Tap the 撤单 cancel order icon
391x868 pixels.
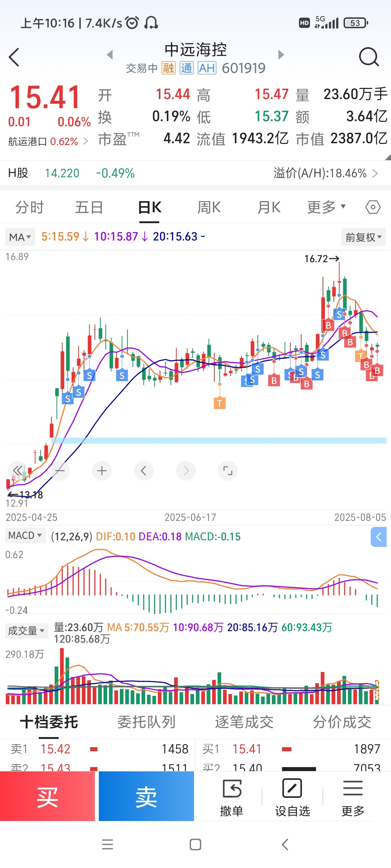pos(232,798)
